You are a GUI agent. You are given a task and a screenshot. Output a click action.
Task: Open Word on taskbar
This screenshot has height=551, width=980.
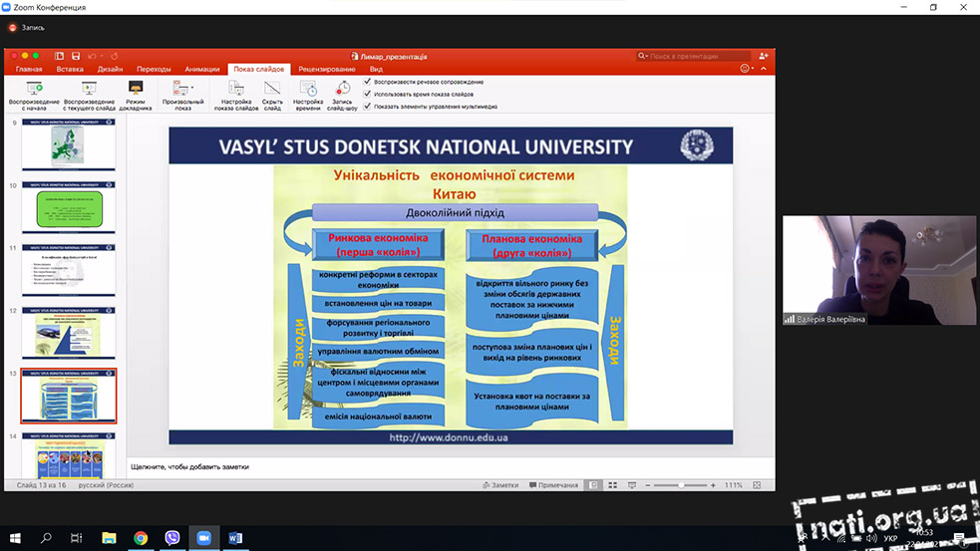(235, 538)
